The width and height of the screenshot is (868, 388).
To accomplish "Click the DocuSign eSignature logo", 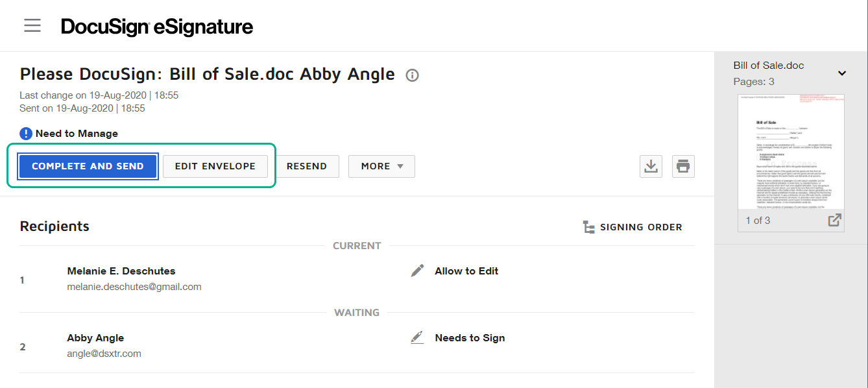I will click(x=157, y=27).
